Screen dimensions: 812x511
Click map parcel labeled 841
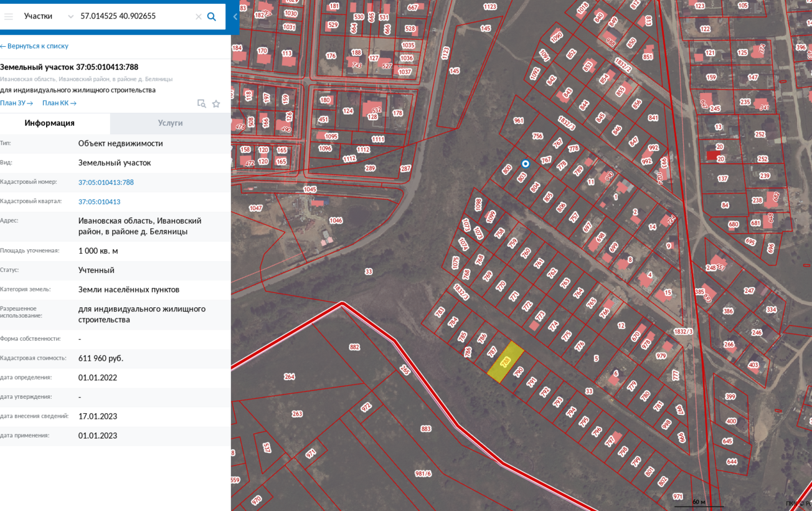tap(653, 118)
